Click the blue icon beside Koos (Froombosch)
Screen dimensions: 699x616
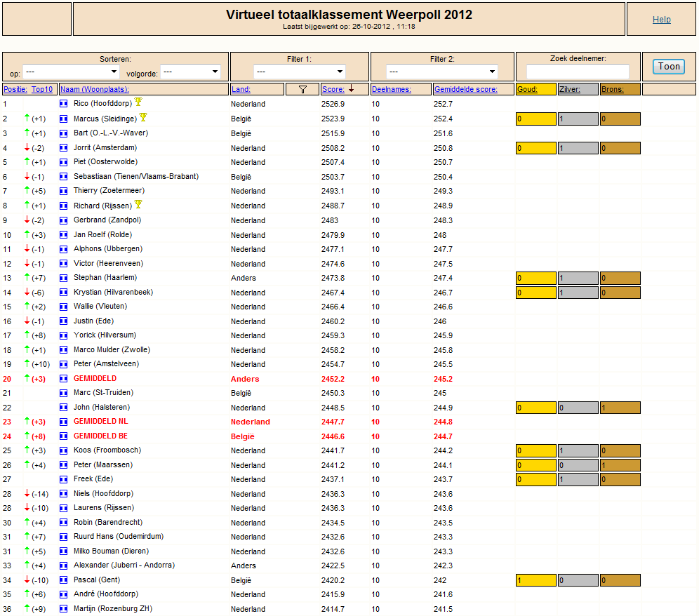pyautogui.click(x=64, y=450)
